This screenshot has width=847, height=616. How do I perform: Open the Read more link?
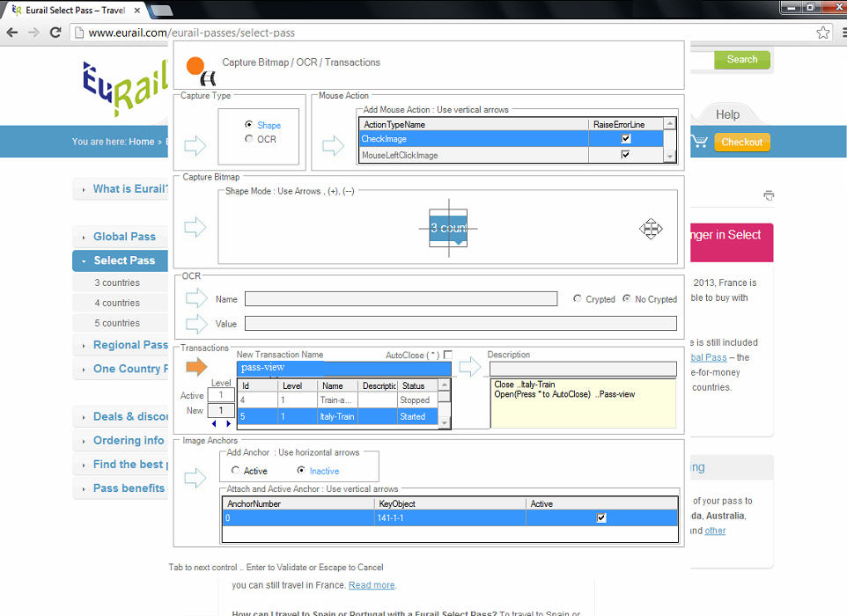click(372, 584)
